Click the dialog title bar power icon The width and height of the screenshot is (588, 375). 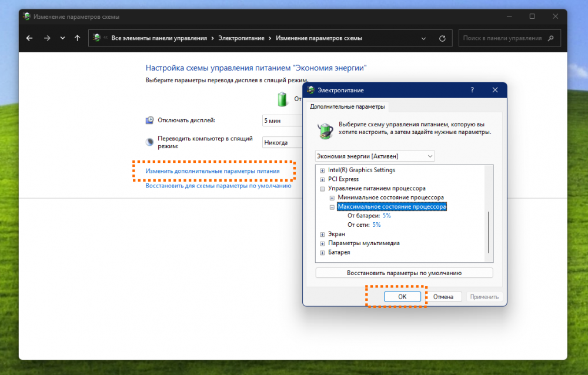(x=310, y=90)
